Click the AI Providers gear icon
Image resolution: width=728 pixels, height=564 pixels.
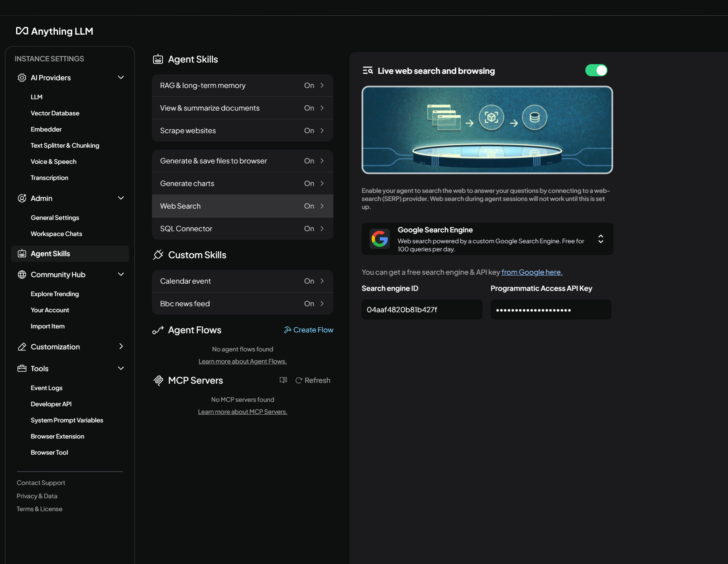[22, 77]
